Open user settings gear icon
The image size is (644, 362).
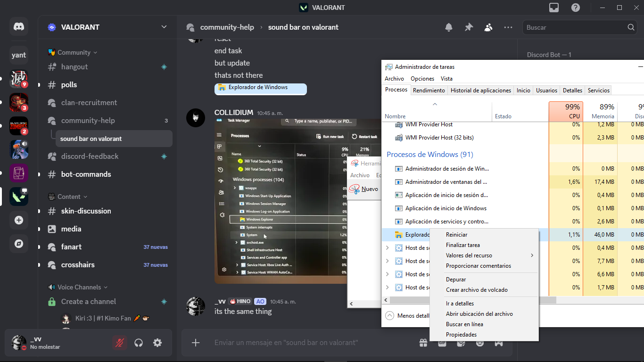pyautogui.click(x=157, y=343)
